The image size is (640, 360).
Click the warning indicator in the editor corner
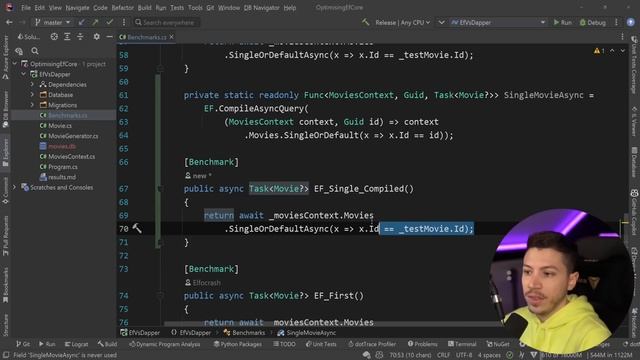point(599,51)
